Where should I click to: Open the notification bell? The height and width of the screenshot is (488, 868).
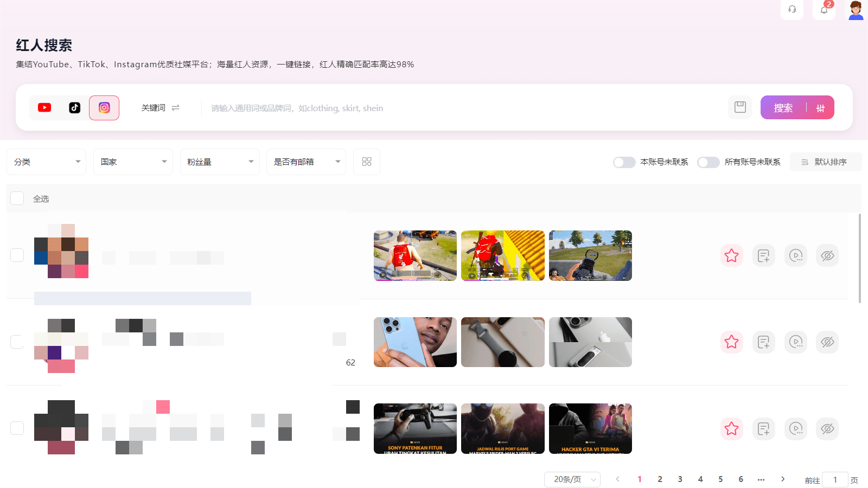tap(824, 10)
